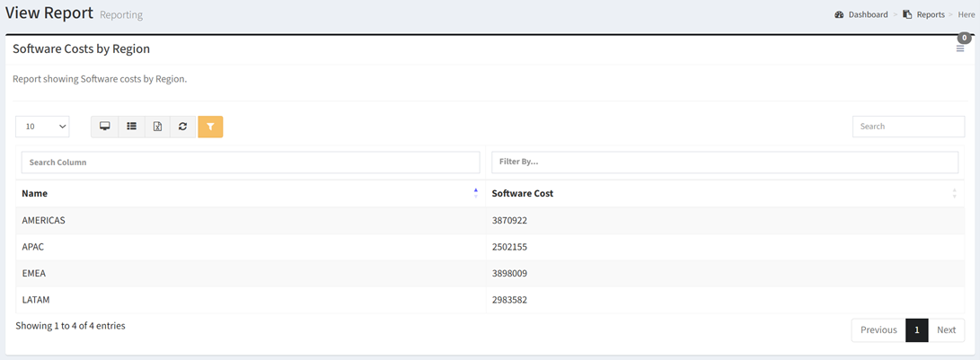The width and height of the screenshot is (980, 360).
Task: Click the Reports breadcrumb icon
Action: [x=907, y=14]
